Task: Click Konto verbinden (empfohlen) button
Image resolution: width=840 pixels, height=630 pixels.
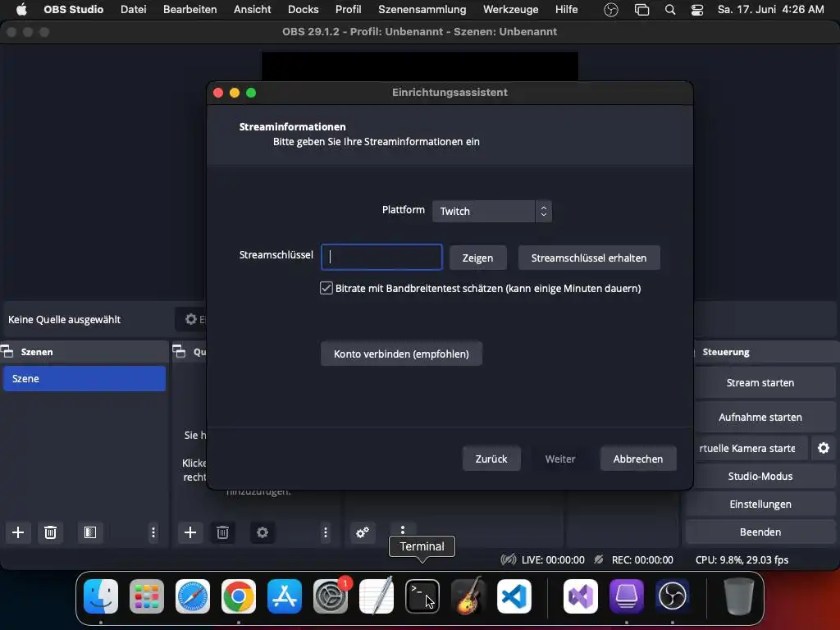Action: [x=401, y=354]
